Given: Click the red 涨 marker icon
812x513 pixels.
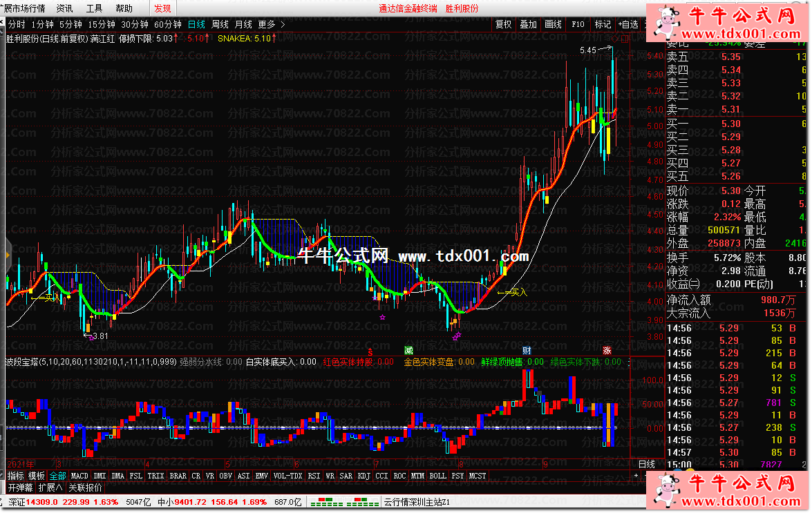Looking at the screenshot, I should tap(607, 351).
